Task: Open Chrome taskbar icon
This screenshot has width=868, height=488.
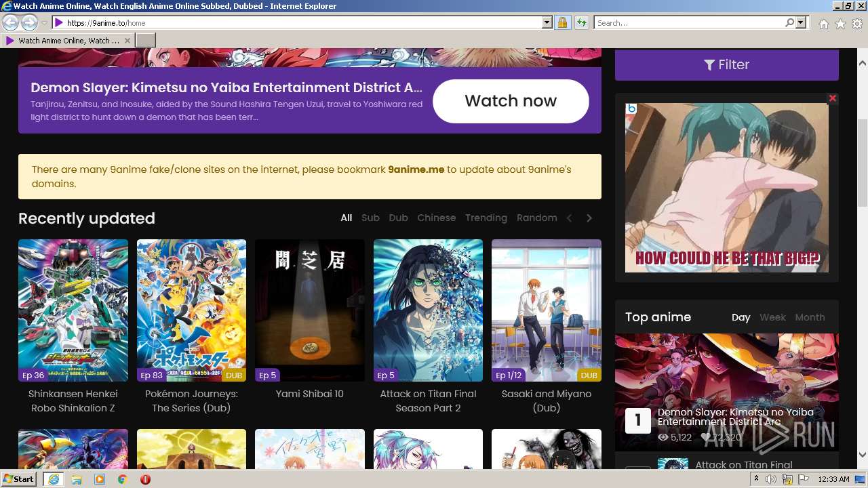Action: [x=123, y=479]
